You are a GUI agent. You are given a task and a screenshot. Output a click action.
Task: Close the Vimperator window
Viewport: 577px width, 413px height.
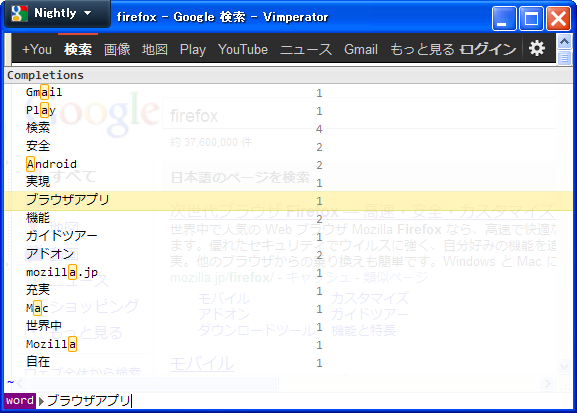[558, 18]
